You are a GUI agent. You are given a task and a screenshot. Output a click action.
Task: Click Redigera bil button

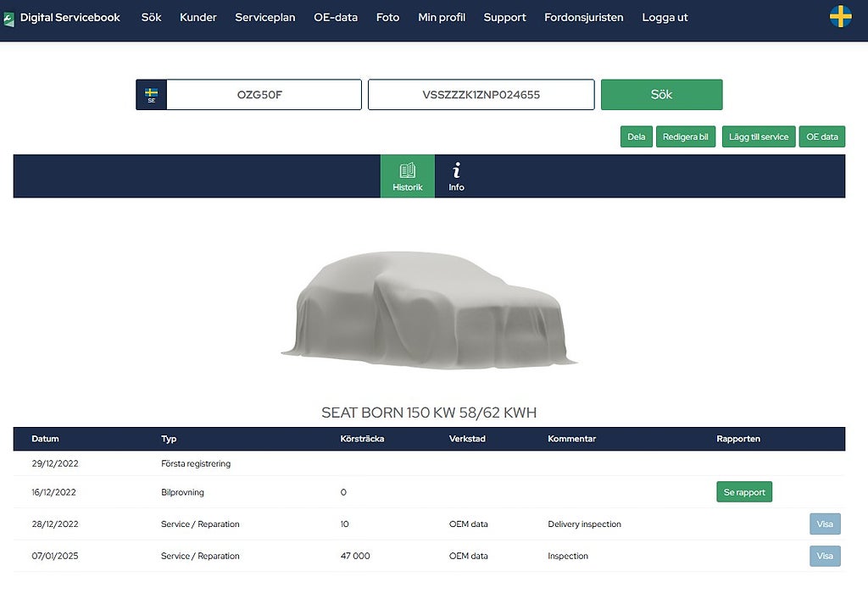point(686,136)
